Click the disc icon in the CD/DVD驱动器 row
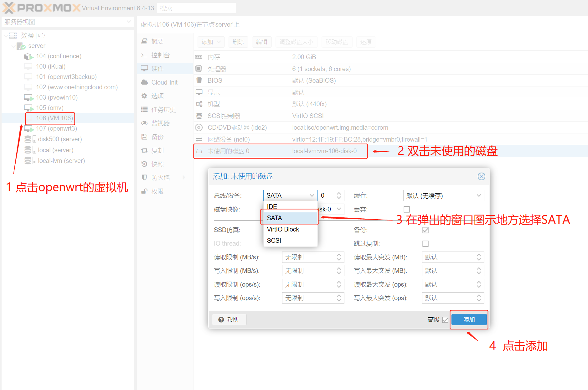This screenshot has width=588, height=390. [199, 127]
